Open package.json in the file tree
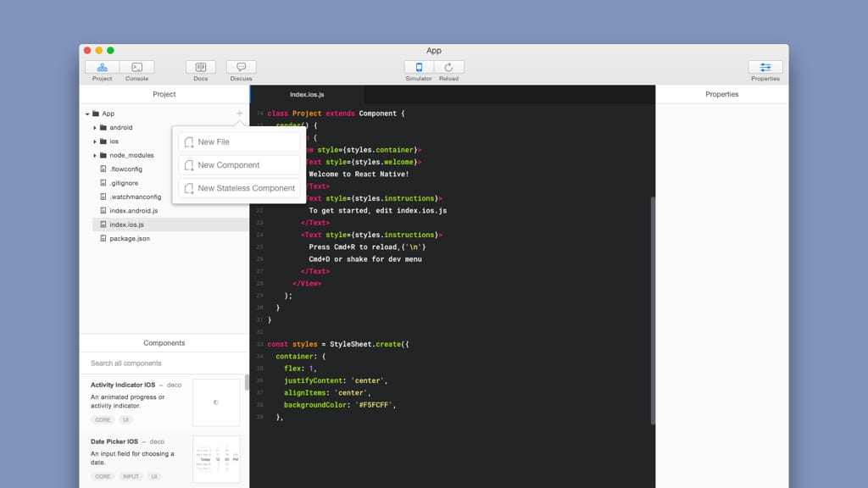 [130, 239]
